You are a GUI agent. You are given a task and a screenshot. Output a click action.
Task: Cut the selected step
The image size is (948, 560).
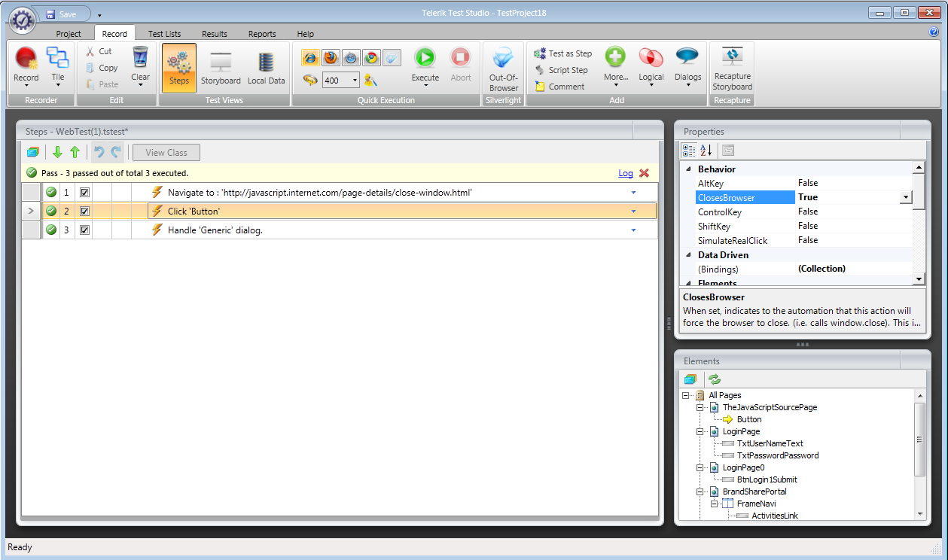(x=99, y=51)
